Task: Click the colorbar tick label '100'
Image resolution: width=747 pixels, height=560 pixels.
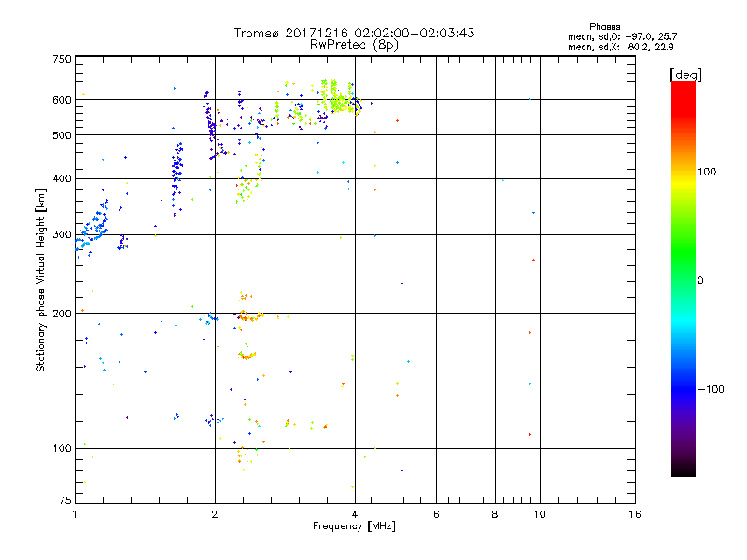Action: point(707,172)
